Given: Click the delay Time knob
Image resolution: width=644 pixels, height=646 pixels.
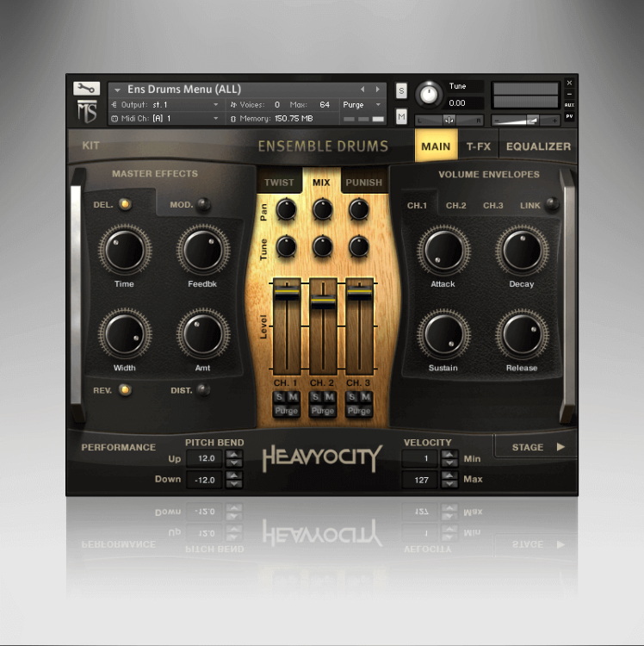Looking at the screenshot, I should 125,250.
